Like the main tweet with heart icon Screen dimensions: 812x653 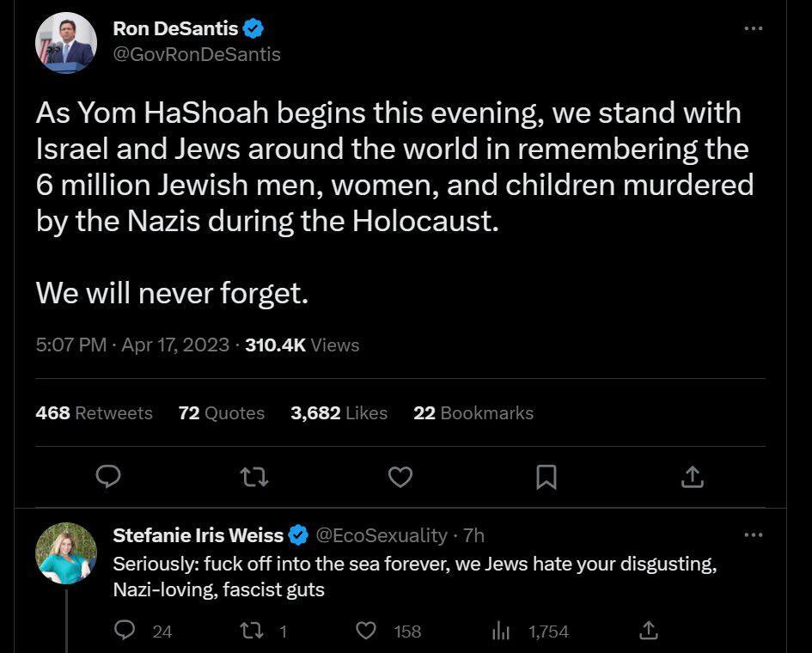tap(400, 477)
